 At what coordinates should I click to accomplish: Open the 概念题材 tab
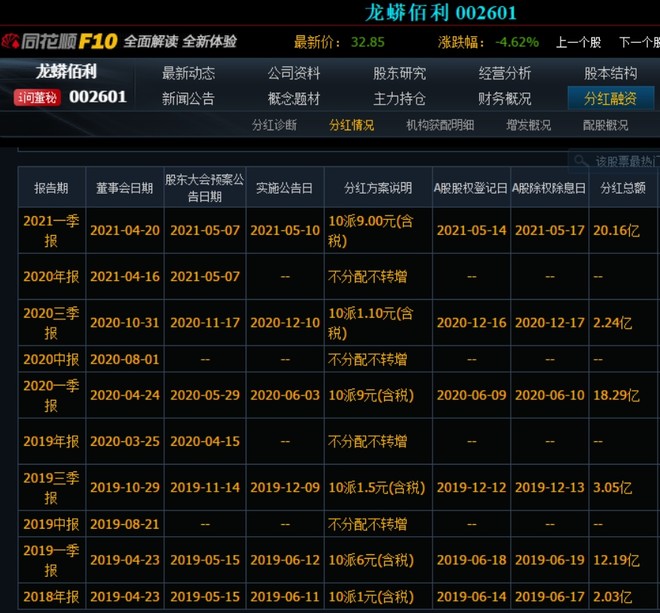click(x=294, y=99)
